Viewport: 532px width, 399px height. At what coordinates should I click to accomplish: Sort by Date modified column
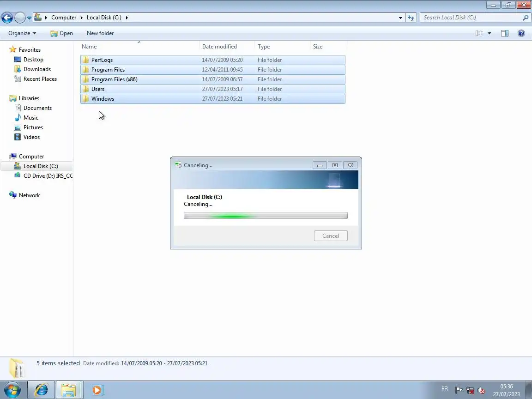pos(227,47)
